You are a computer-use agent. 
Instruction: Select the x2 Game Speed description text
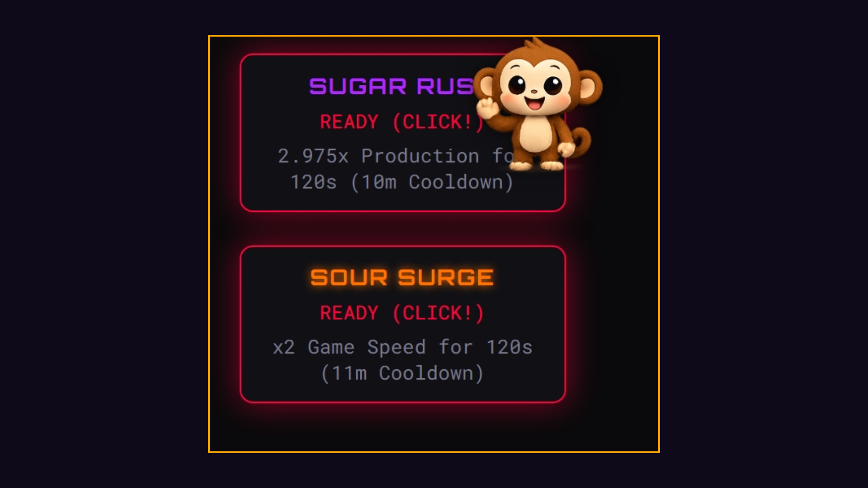pos(402,360)
